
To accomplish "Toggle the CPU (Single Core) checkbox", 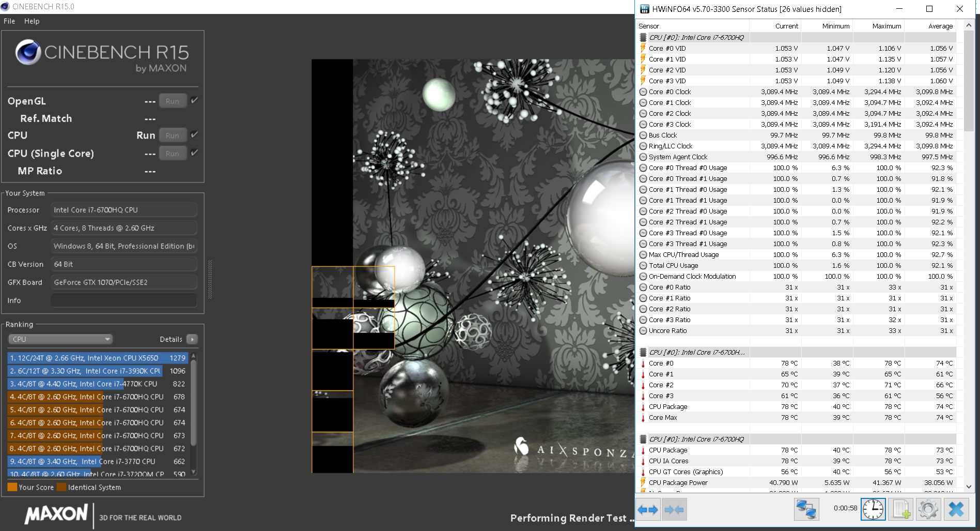I will (x=194, y=153).
